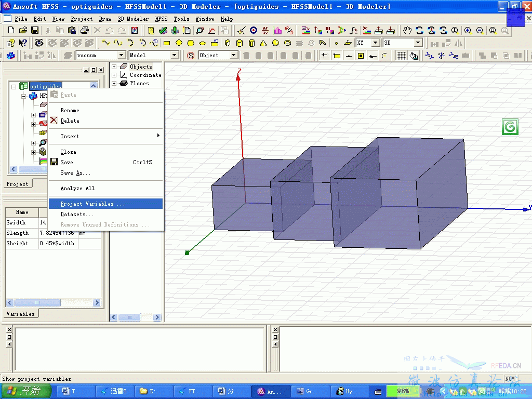Viewport: 532px width, 399px height.
Task: Click the eye visibility toolbar icon
Action: (x=39, y=43)
